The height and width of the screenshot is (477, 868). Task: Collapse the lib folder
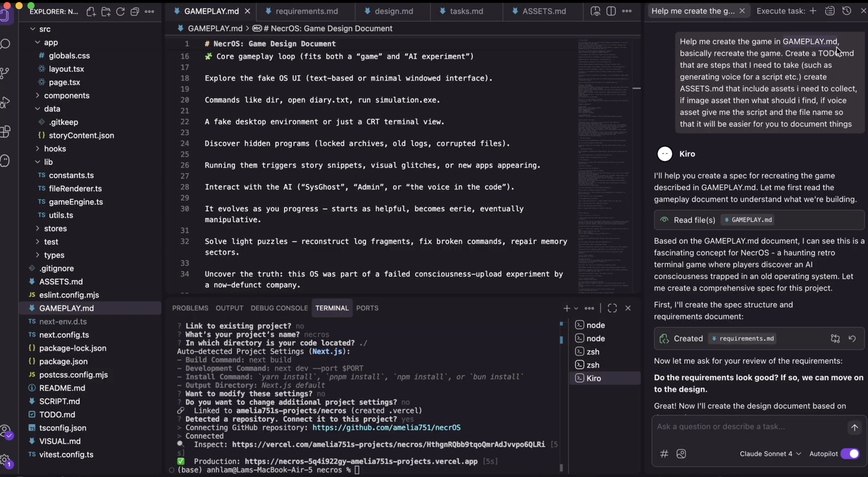click(48, 162)
